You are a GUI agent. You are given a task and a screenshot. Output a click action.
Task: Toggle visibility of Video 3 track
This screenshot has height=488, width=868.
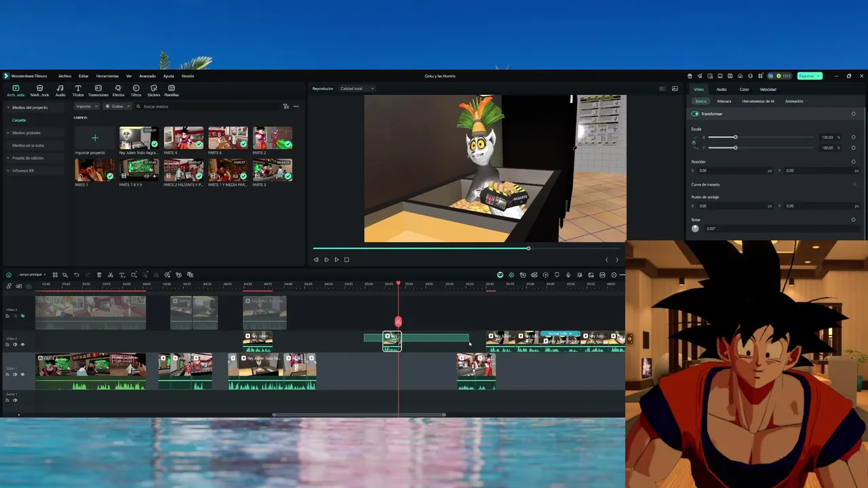click(22, 316)
